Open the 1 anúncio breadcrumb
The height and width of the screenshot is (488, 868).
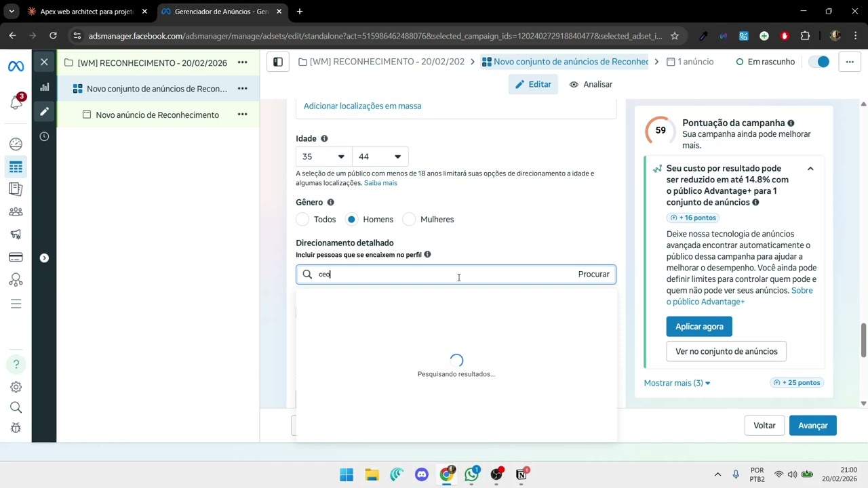[x=690, y=62]
